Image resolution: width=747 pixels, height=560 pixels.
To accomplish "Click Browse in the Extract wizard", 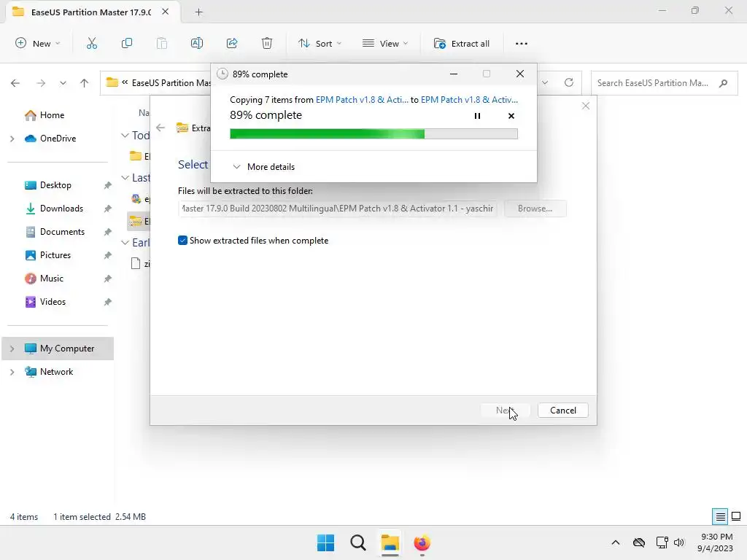I will (x=535, y=209).
